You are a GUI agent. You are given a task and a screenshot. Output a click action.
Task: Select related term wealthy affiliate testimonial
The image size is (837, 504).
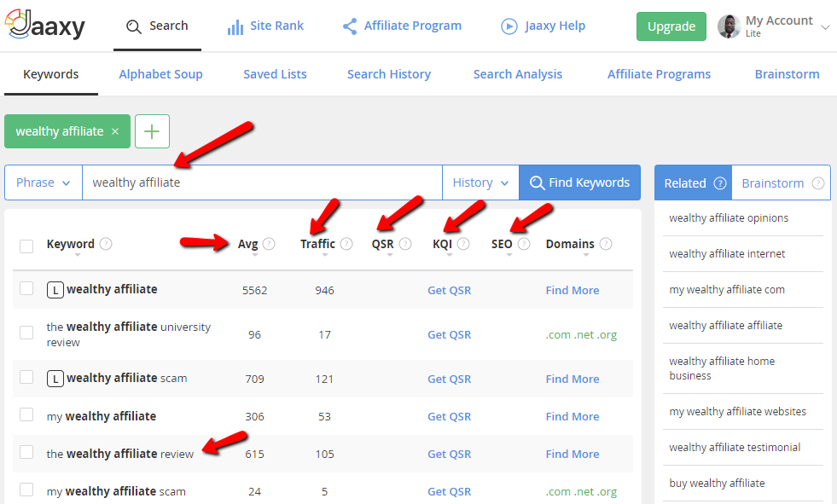click(x=735, y=447)
